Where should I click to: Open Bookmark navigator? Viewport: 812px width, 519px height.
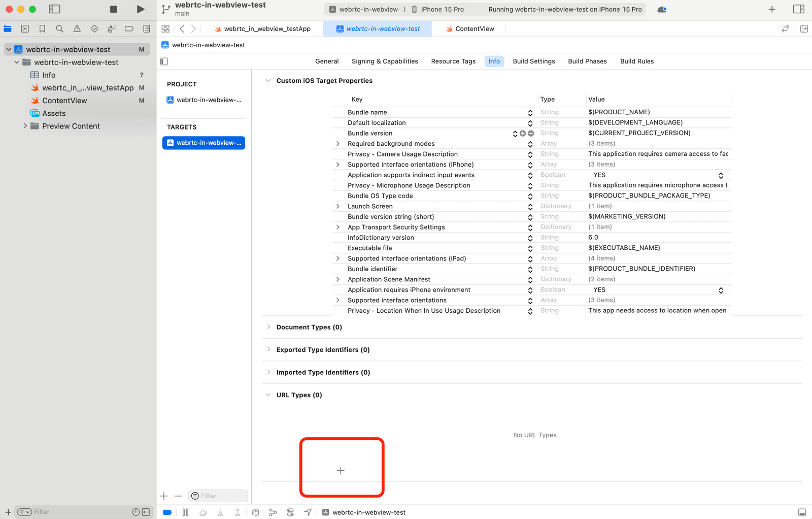pyautogui.click(x=42, y=29)
